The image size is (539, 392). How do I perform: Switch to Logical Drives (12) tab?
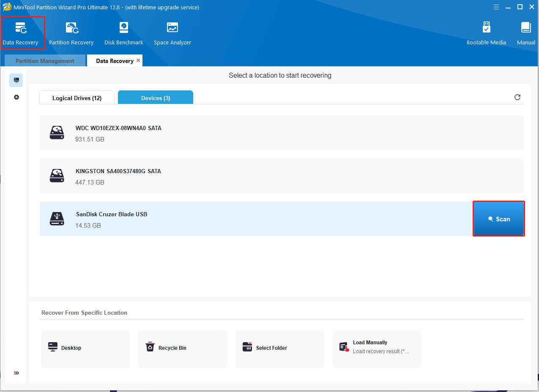(x=77, y=98)
